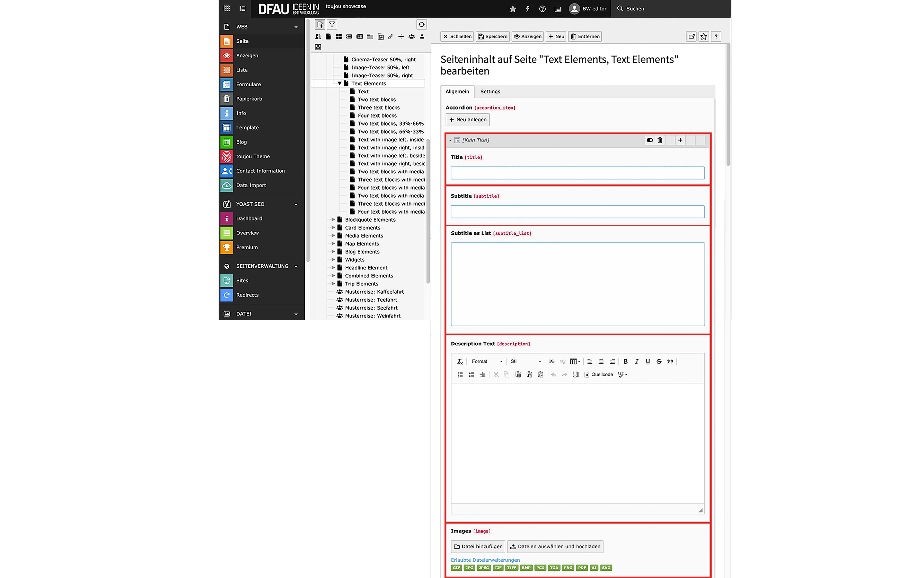
Task: Open the table dropdown in editor
Action: click(x=575, y=361)
